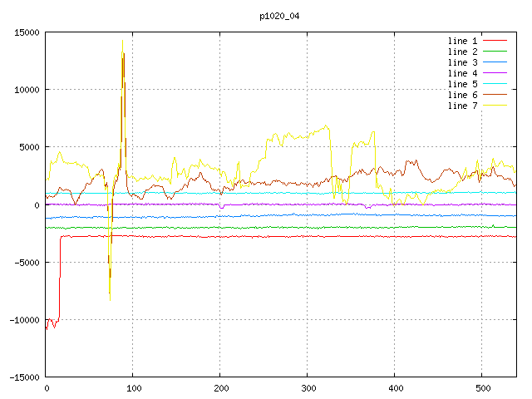This screenshot has height=399, width=532.
Task: Click the red line 1 legend sample
Action: [495, 41]
